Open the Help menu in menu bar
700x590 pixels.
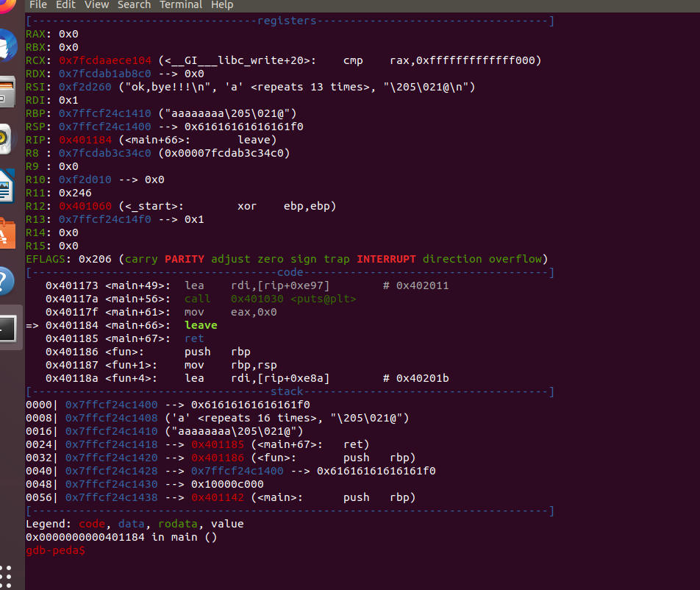click(222, 5)
